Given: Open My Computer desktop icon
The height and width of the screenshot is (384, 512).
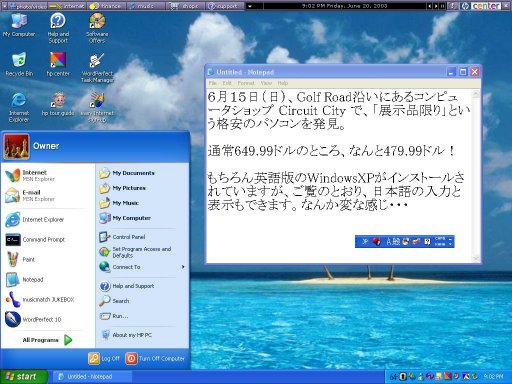Looking at the screenshot, I should click(19, 25).
